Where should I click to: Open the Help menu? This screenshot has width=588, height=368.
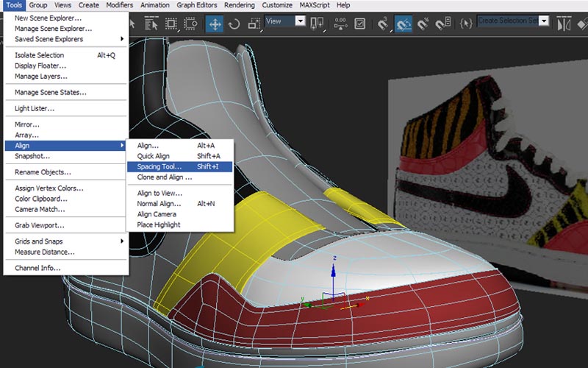point(343,5)
